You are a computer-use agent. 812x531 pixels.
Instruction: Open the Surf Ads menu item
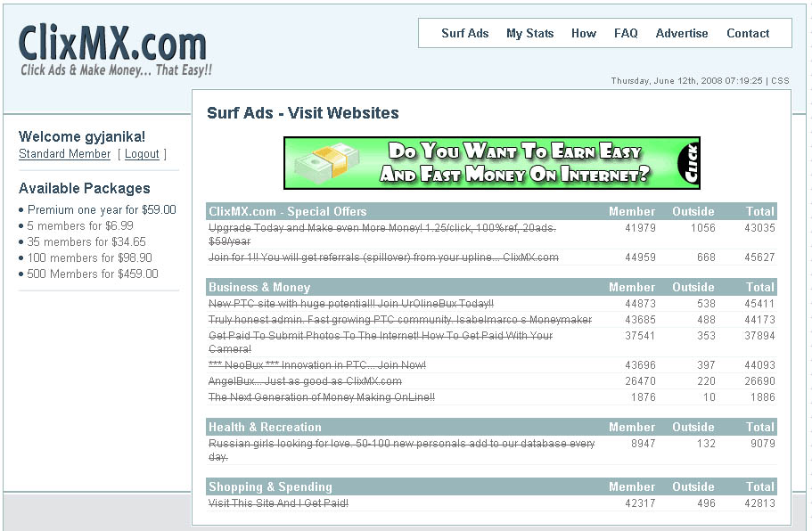coord(464,33)
